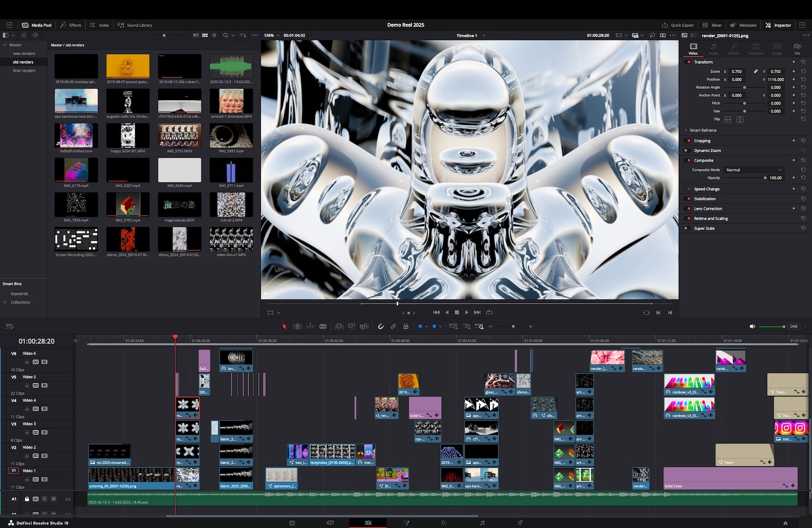
Task: Toggle the Cropping section enable switch
Action: [689, 141]
